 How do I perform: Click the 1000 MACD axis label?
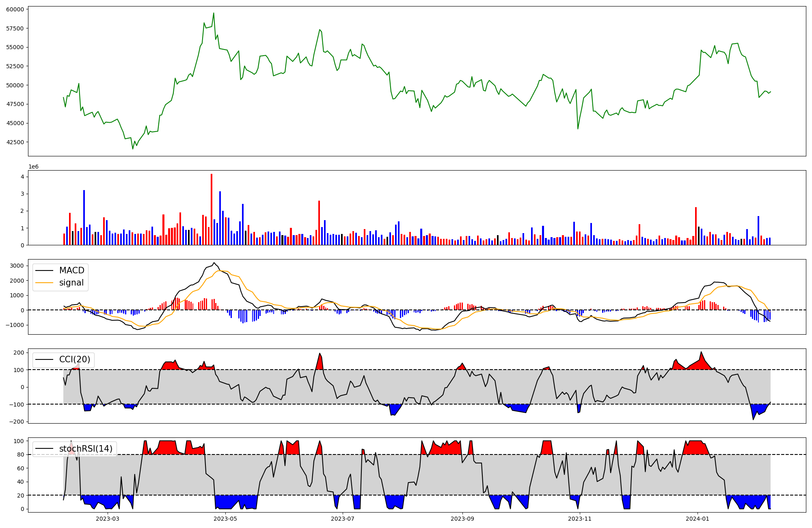coord(17,295)
